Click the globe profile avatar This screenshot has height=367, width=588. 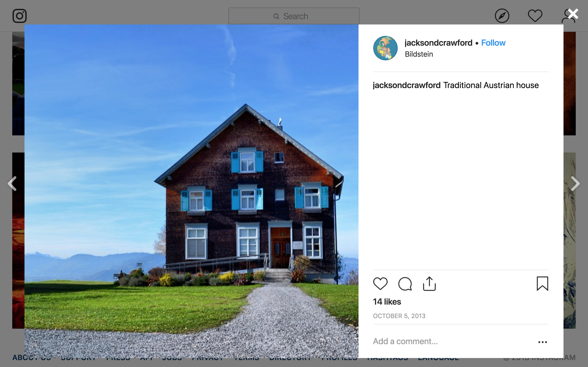(x=385, y=48)
